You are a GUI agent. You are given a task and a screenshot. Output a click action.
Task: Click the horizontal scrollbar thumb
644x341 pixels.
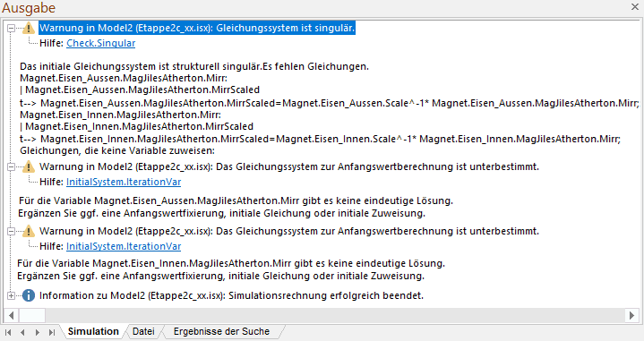click(x=32, y=316)
